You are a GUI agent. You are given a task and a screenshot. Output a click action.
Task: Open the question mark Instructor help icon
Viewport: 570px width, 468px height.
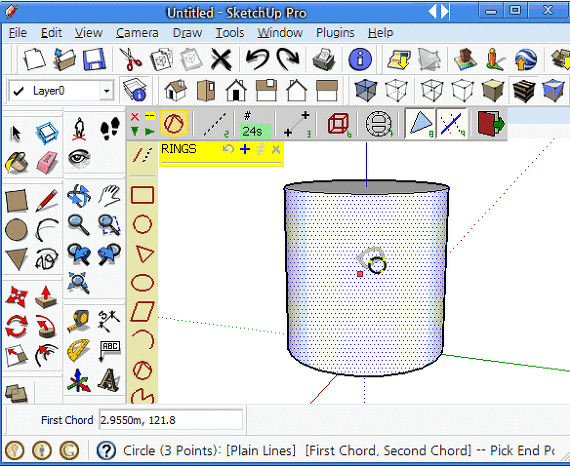click(106, 451)
